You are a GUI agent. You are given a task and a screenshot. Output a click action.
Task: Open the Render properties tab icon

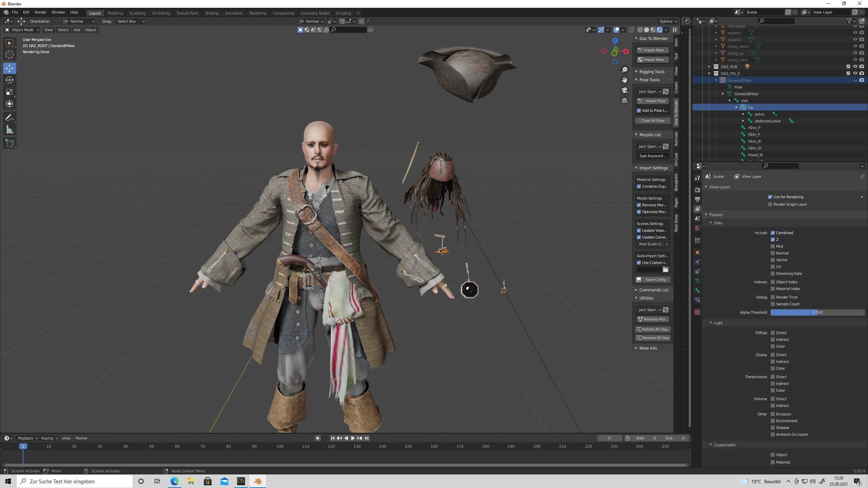697,190
